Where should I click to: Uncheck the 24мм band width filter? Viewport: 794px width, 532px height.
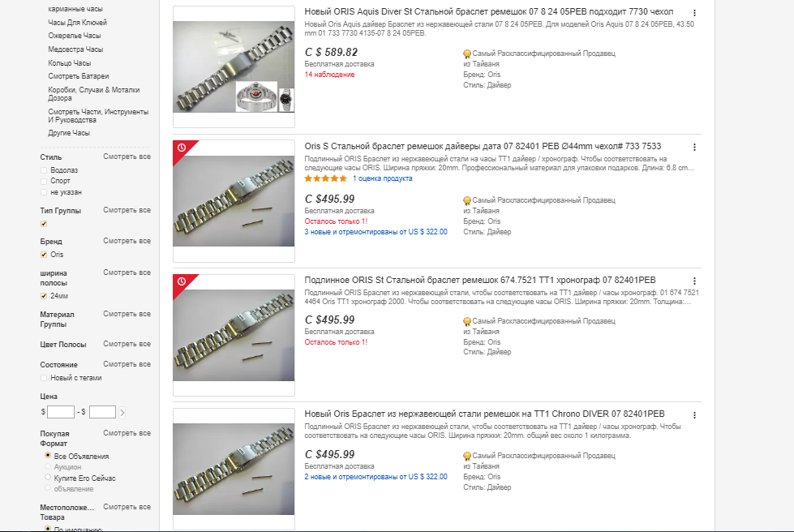click(x=44, y=296)
